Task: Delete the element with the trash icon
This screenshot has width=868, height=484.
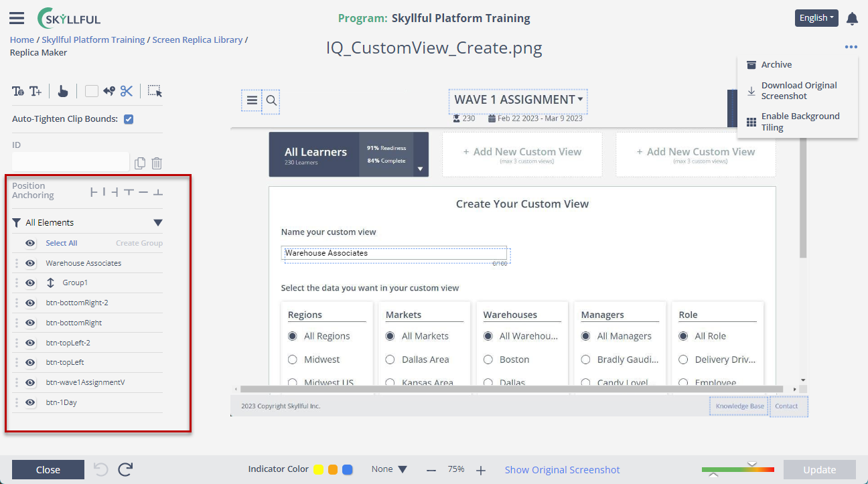Action: click(x=157, y=163)
